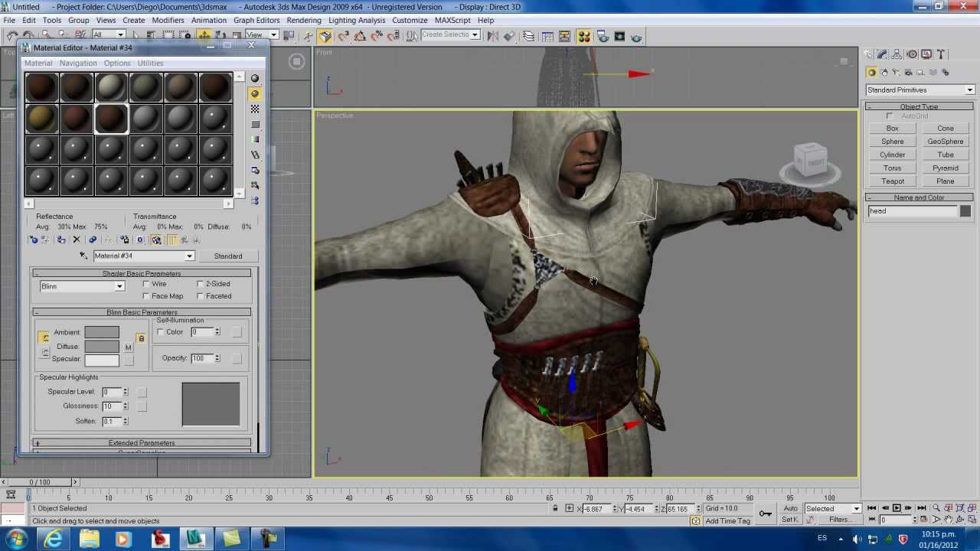980x551 pixels.
Task: Open the Selected key filter dropdown
Action: point(832,508)
